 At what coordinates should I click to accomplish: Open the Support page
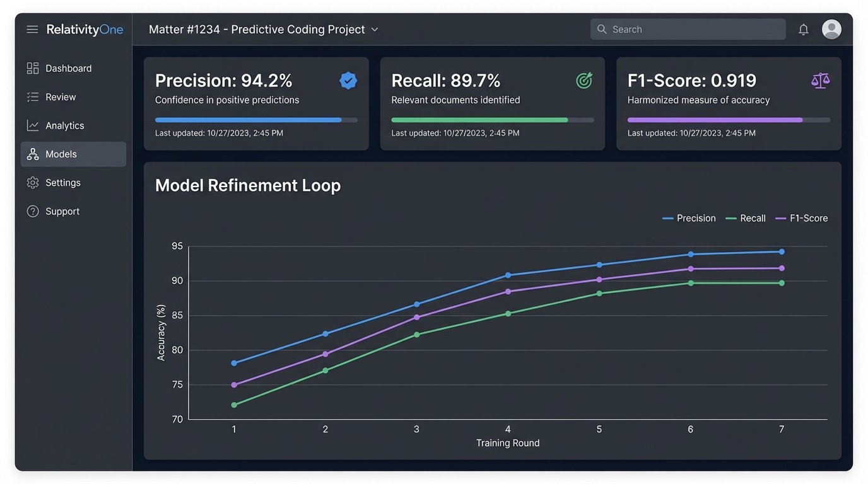[x=62, y=211]
